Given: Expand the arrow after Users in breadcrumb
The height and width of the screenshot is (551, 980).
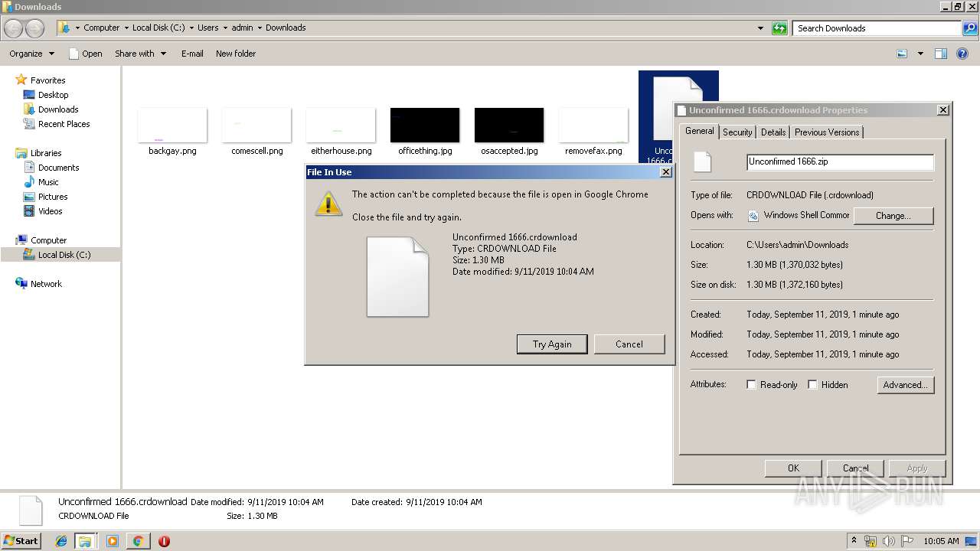Looking at the screenshot, I should [225, 28].
